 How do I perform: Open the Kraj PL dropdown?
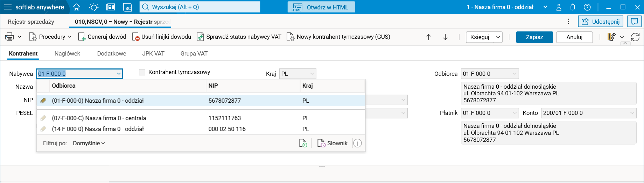(297, 74)
